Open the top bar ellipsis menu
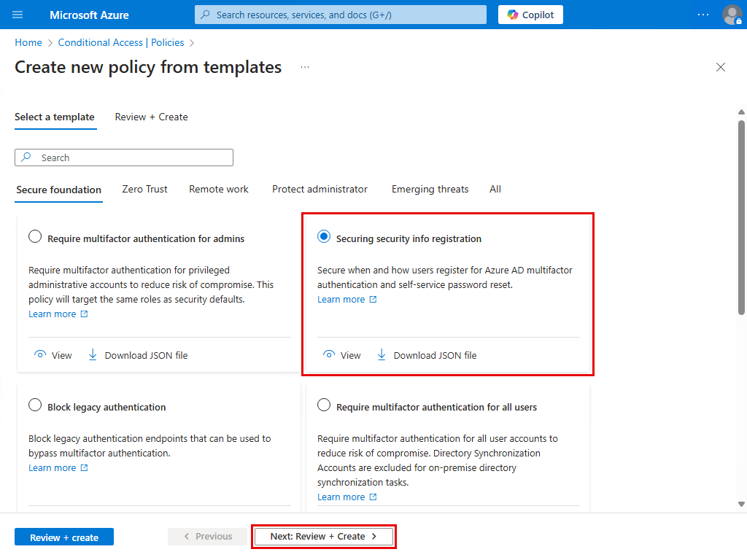The image size is (747, 560). 703,15
